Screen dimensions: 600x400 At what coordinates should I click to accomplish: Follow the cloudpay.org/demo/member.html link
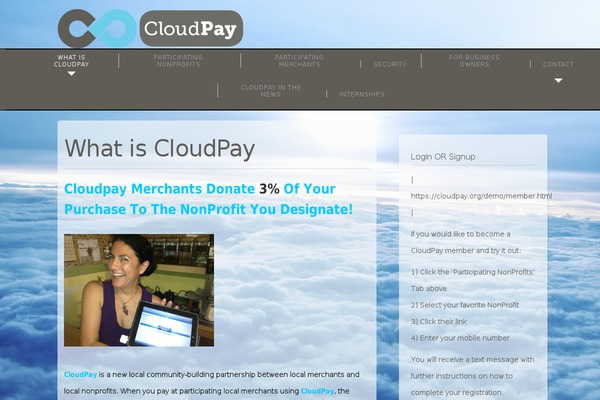coord(481,196)
